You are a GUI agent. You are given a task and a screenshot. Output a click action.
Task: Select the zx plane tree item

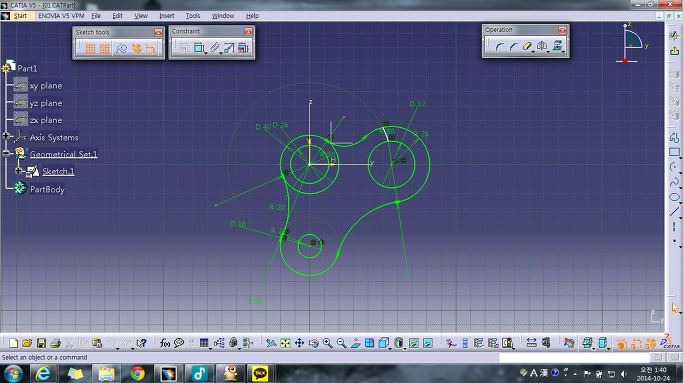(x=46, y=120)
